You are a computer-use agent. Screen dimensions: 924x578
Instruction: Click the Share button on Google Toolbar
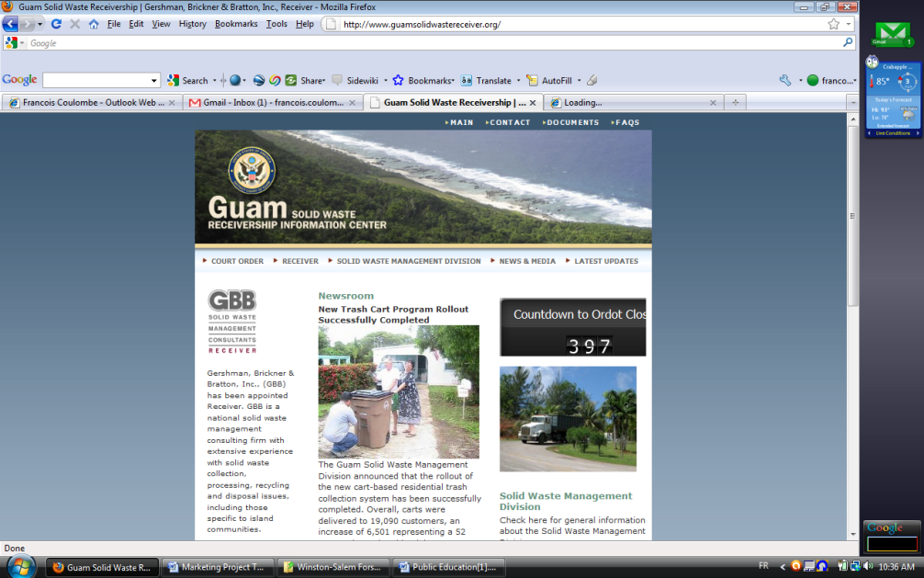pos(305,80)
